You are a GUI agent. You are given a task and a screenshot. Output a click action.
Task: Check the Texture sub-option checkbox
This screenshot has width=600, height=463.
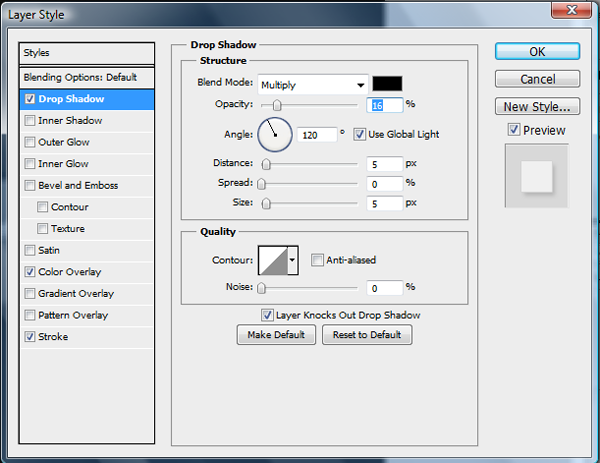42,228
